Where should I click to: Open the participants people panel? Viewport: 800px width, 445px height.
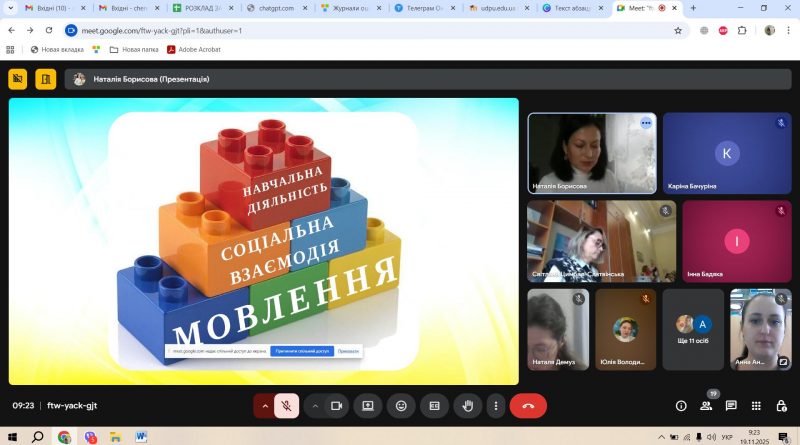(706, 406)
